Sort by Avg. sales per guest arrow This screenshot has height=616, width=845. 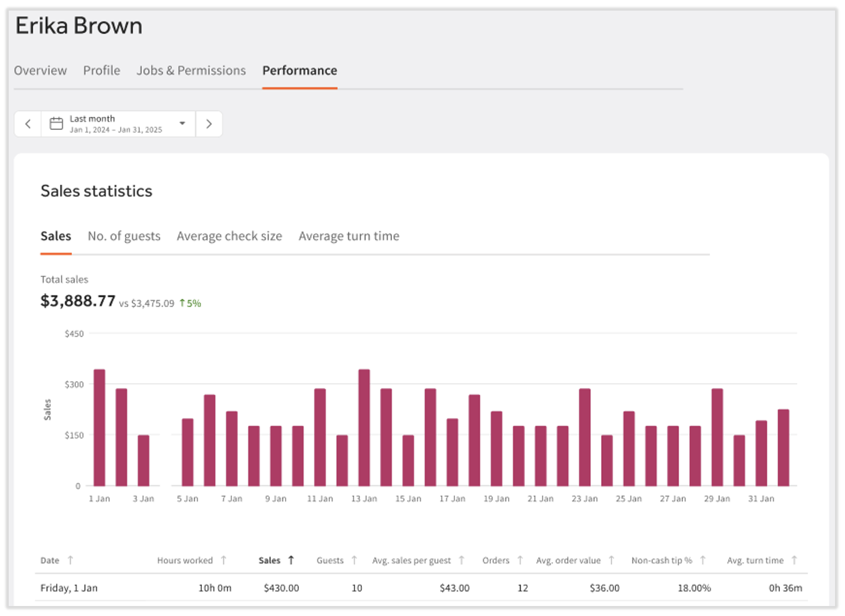(462, 560)
